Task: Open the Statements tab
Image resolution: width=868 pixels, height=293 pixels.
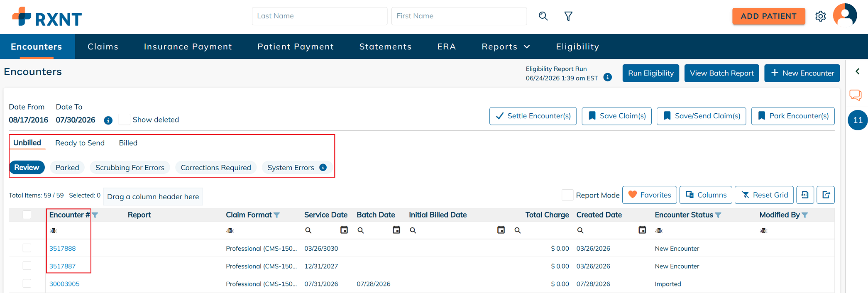Action: (x=385, y=46)
